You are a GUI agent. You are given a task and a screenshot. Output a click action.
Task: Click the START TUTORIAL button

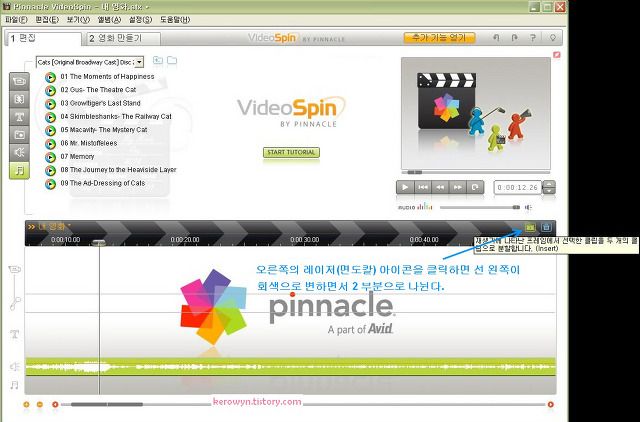(291, 152)
